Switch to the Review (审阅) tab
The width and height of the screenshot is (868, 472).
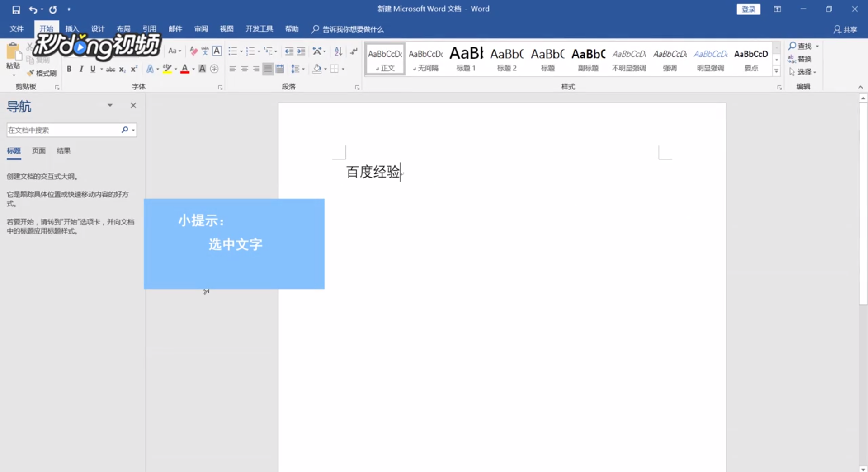click(201, 29)
